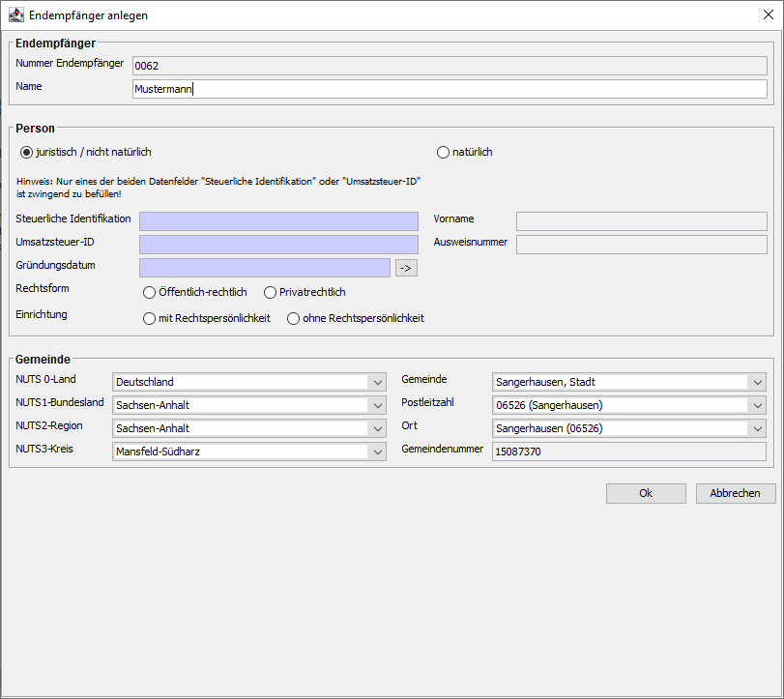Click the Einrichtung label
784x699 pixels.
(x=42, y=314)
